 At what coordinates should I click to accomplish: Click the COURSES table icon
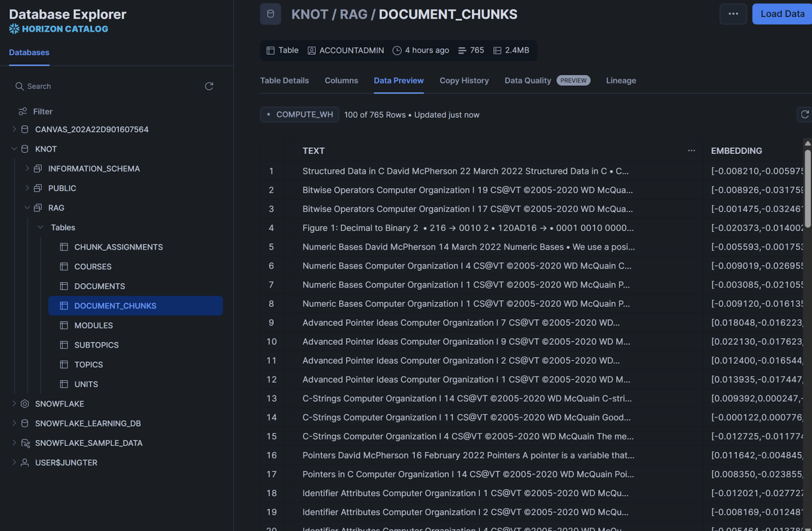(64, 267)
